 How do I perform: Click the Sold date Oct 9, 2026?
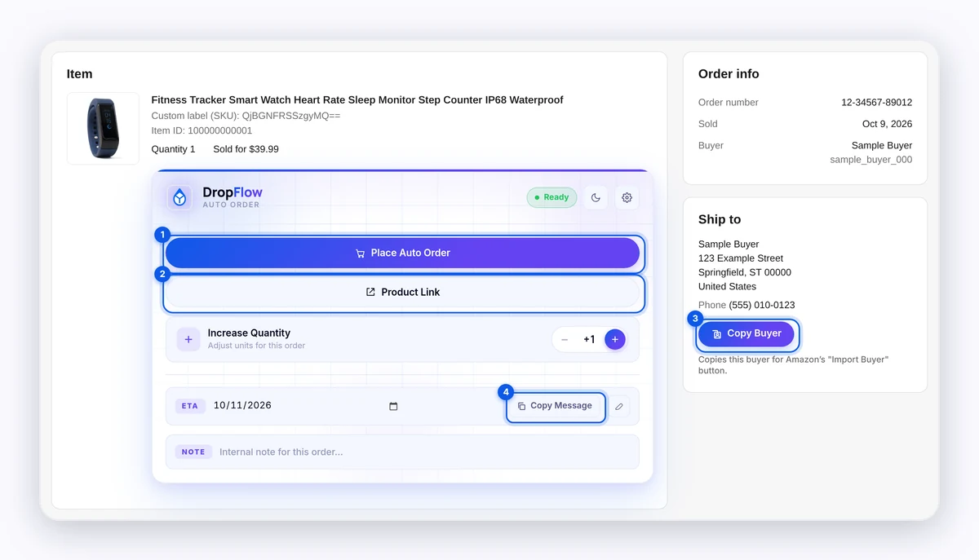pyautogui.click(x=887, y=124)
